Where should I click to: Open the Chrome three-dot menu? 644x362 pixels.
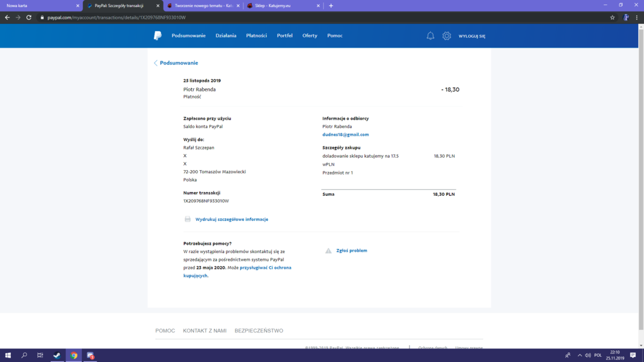pos(637,17)
